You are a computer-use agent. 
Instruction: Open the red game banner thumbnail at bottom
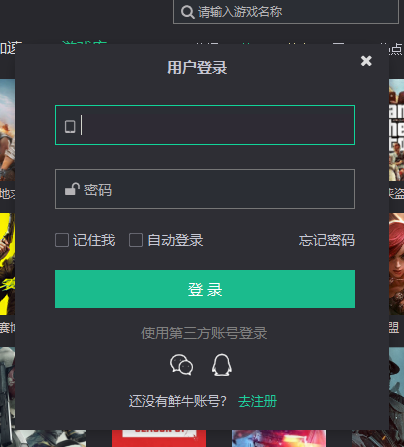[159, 438]
